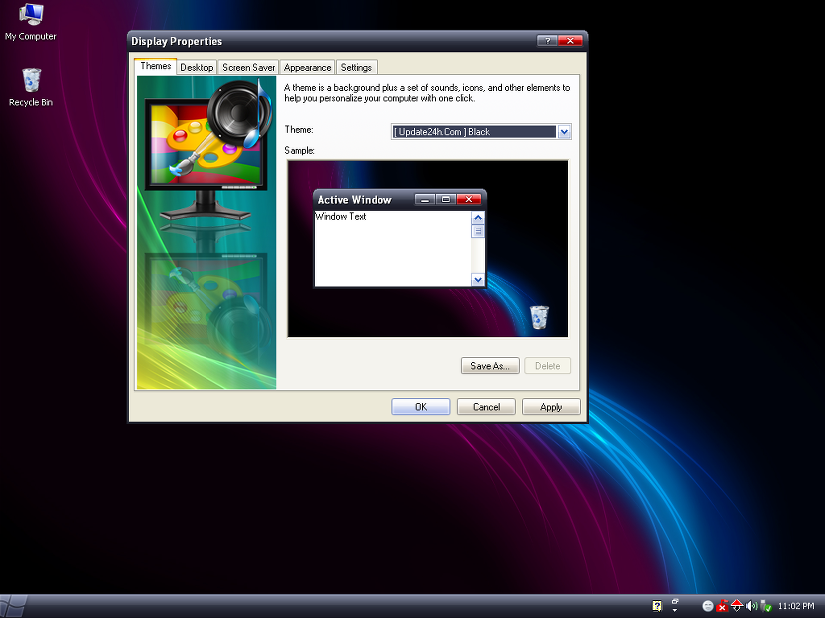Screen dimensions: 825x618
Task: Switch to the Settings tab
Action: coord(356,67)
